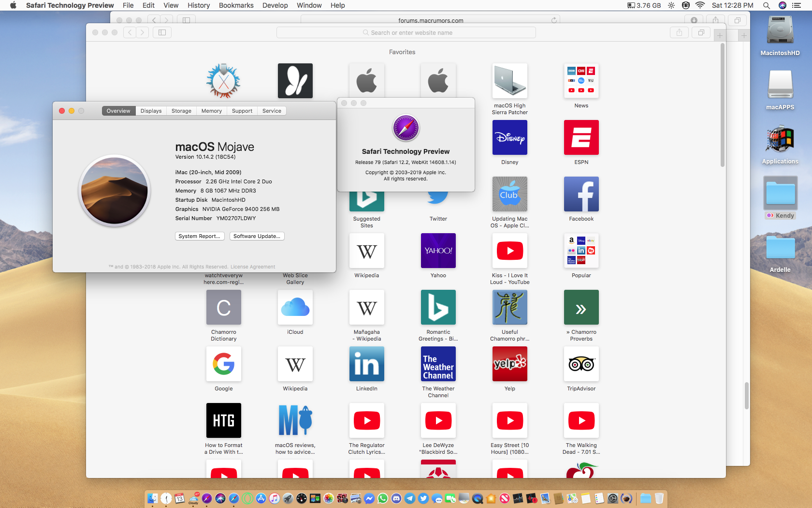Switch to the Service tab
The image size is (812, 508).
tap(272, 111)
